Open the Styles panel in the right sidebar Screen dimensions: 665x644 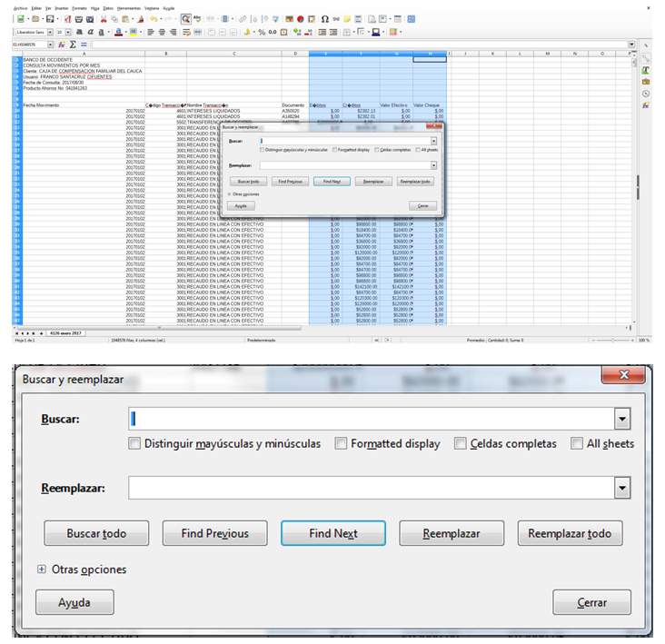(x=645, y=69)
